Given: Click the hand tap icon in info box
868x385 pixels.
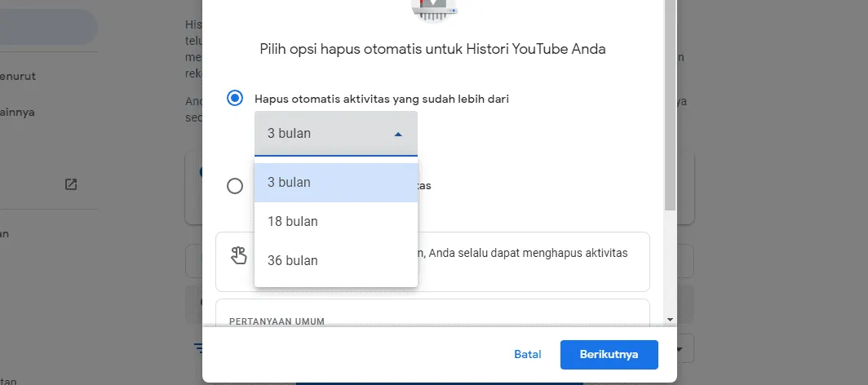Looking at the screenshot, I should coord(238,255).
